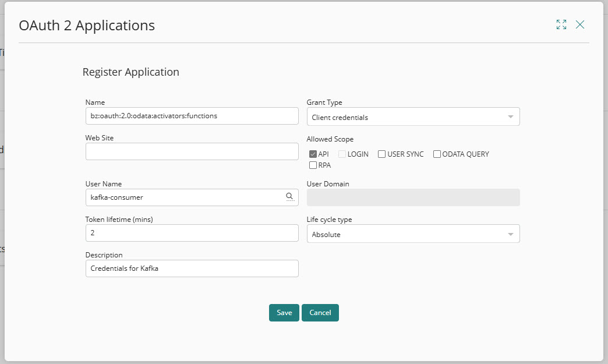Check the RPA scope checkbox
608x364 pixels.
point(313,165)
